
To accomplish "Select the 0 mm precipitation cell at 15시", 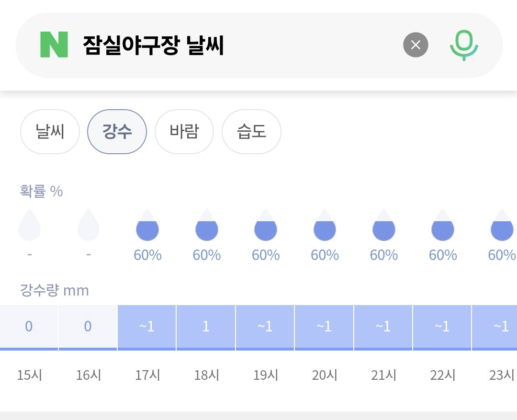I will [29, 327].
